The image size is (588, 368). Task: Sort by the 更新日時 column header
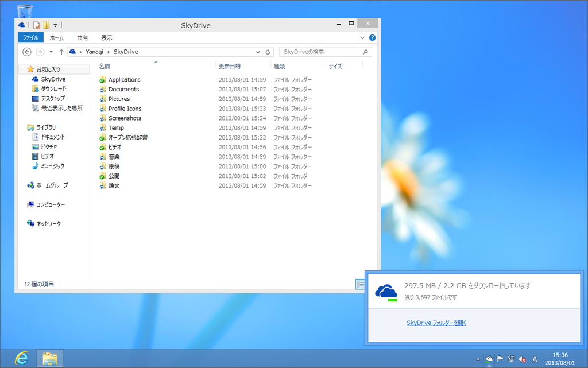coord(230,67)
